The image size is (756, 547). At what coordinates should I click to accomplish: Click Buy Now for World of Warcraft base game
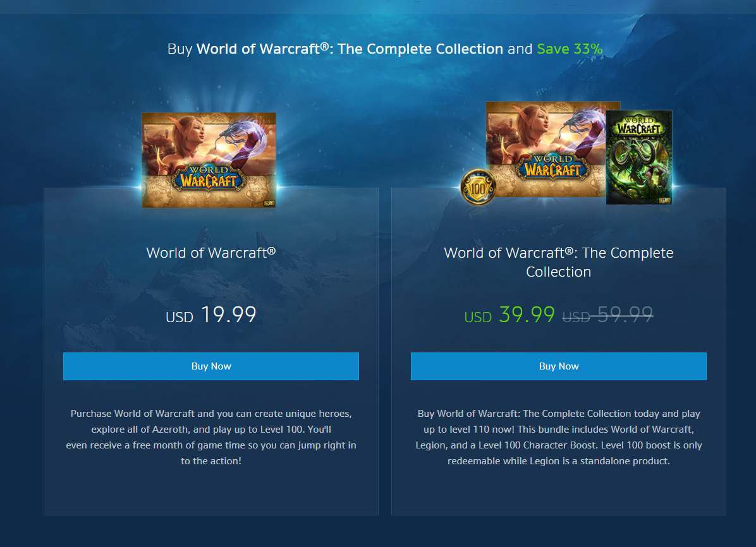click(210, 366)
